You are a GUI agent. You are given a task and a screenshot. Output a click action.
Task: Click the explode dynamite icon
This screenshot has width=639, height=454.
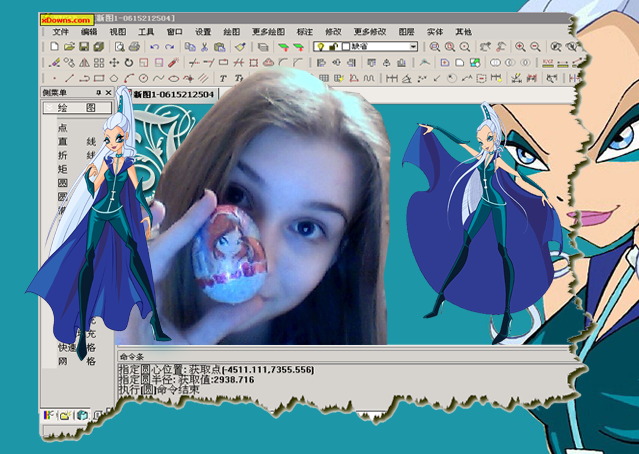pos(174,63)
